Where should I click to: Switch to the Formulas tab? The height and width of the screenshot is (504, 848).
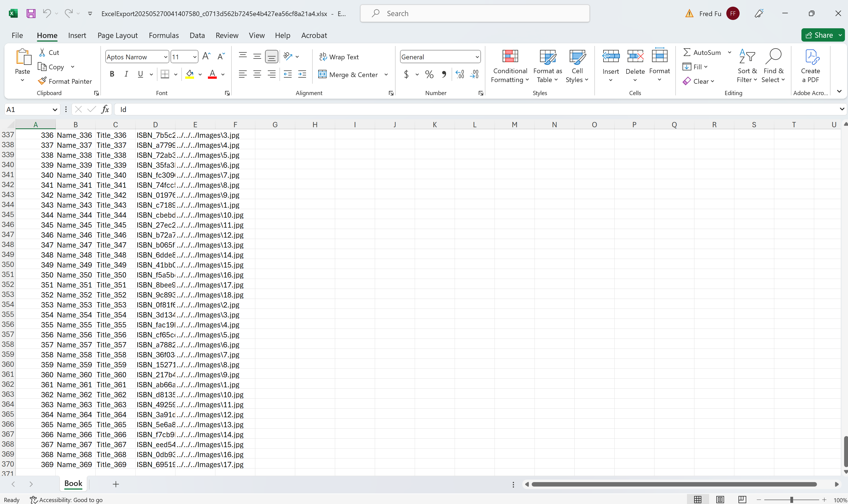164,35
